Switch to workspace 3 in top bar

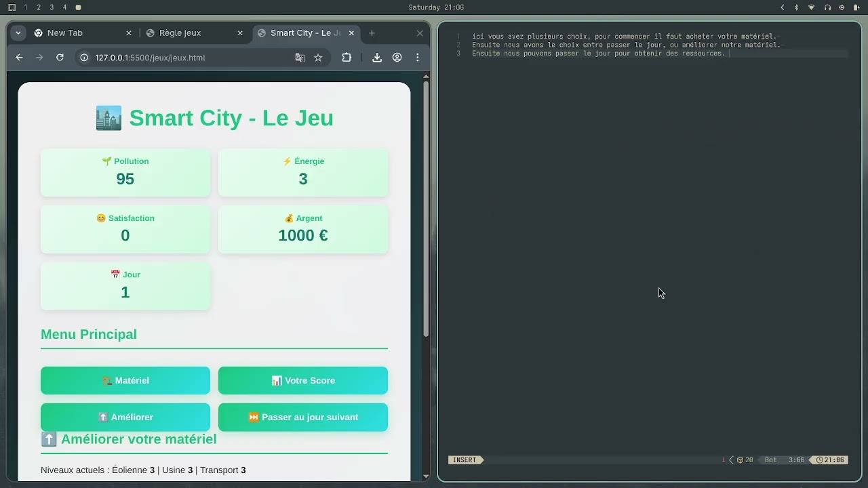pyautogui.click(x=52, y=7)
